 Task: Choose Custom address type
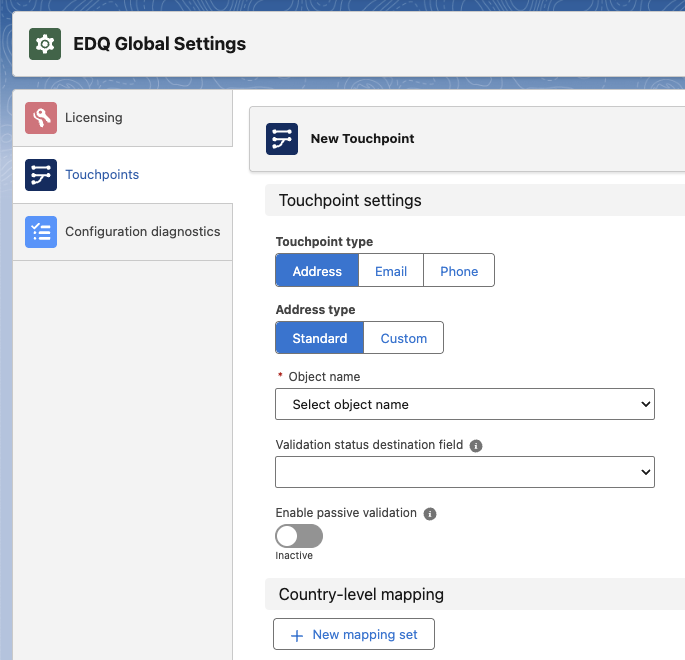[404, 338]
